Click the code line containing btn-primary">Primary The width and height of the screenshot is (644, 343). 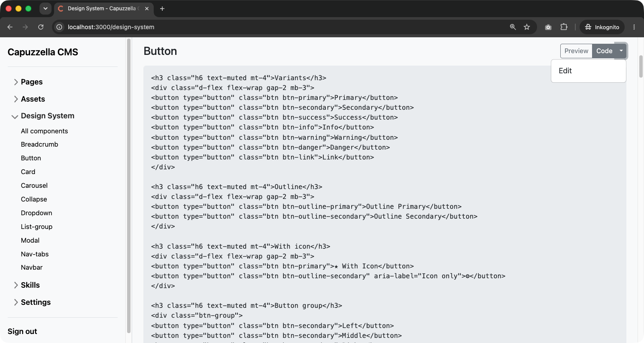tap(274, 98)
